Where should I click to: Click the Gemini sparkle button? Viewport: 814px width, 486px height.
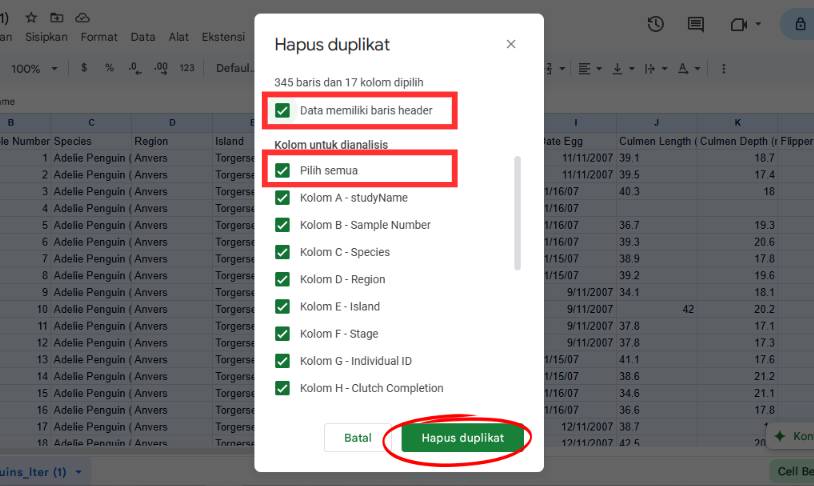coord(792,436)
